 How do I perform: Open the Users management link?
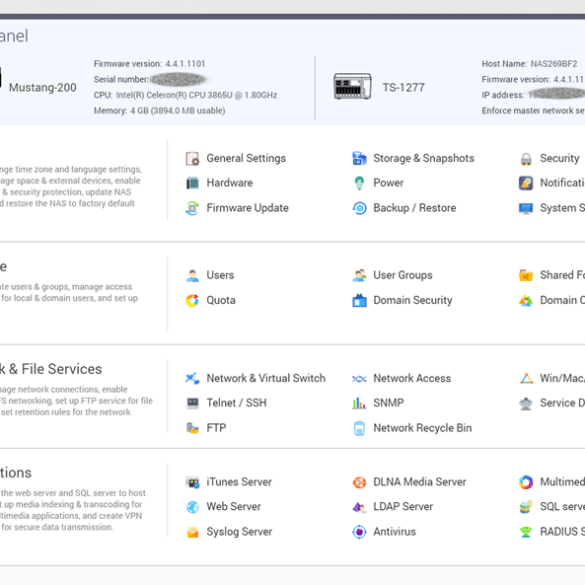(x=220, y=275)
